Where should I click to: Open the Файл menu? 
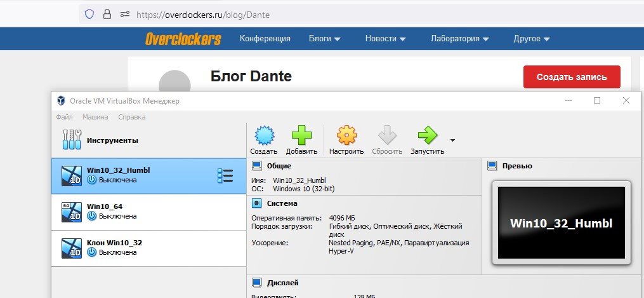coord(65,117)
